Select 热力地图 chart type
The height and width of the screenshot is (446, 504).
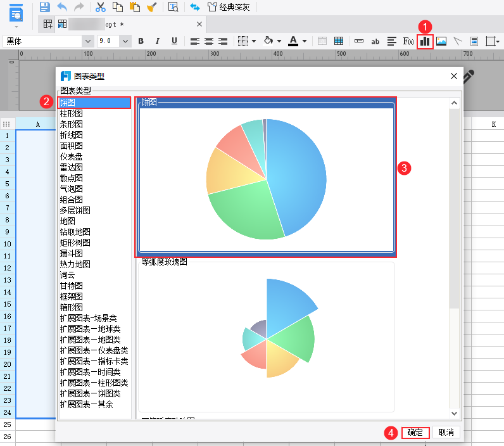pos(75,264)
